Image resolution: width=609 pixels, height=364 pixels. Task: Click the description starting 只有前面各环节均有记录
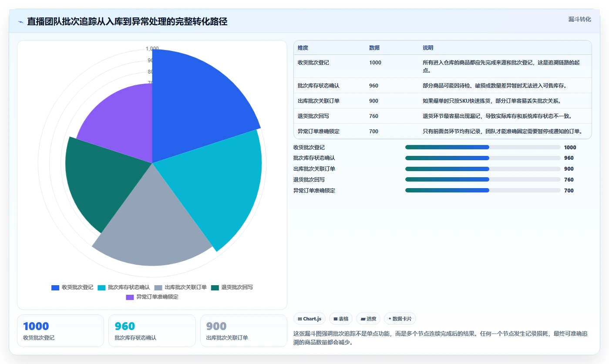coord(502,131)
